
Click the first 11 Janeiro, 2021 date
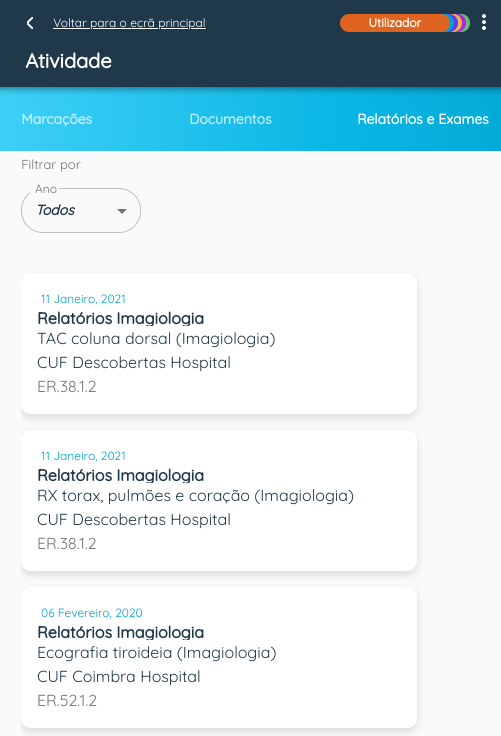[83, 299]
